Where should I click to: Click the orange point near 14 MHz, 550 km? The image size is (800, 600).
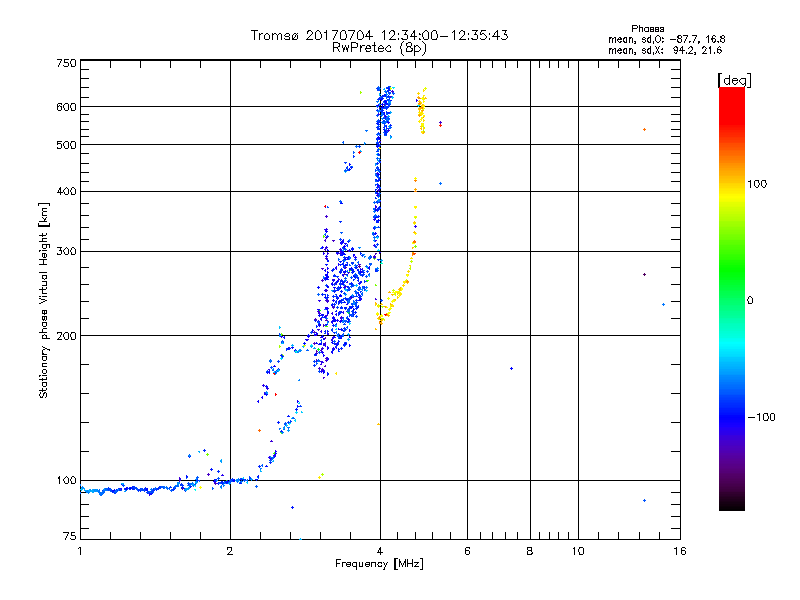click(644, 130)
